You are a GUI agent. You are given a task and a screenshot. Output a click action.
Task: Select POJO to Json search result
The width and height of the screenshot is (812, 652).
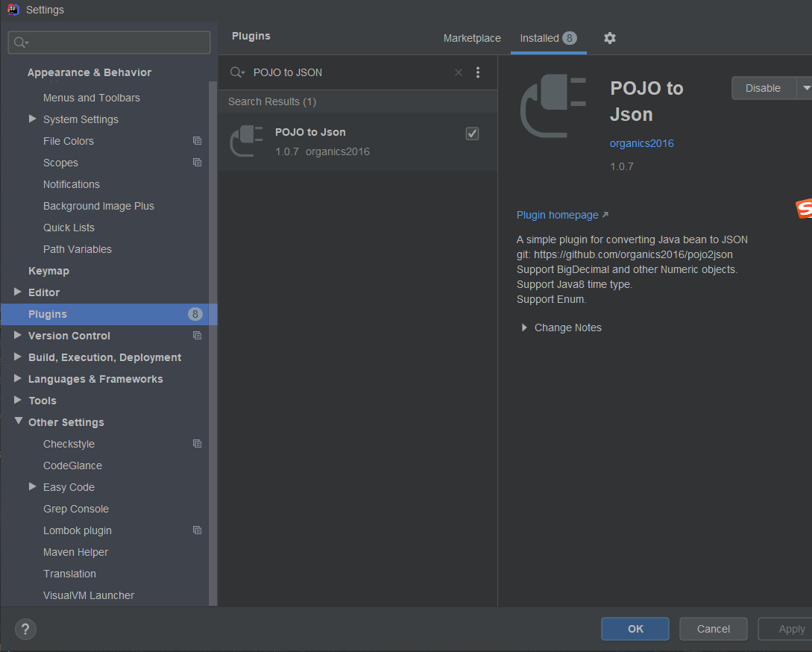click(x=357, y=142)
